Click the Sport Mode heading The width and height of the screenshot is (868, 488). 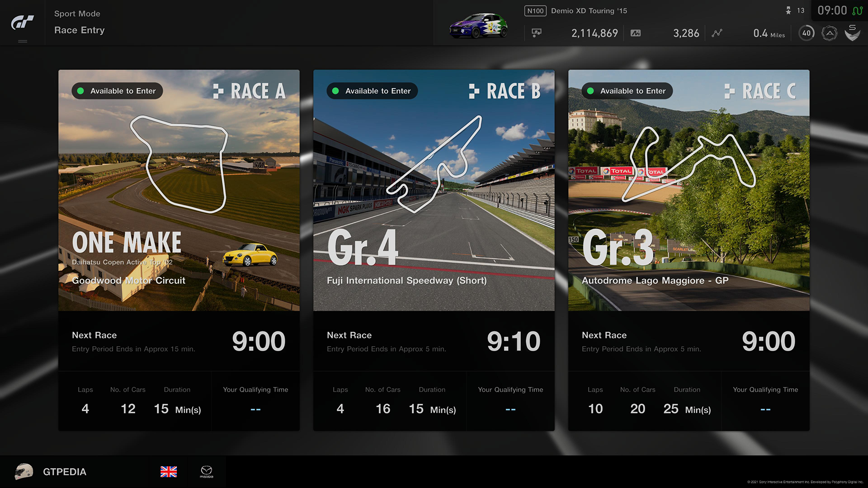(x=77, y=14)
